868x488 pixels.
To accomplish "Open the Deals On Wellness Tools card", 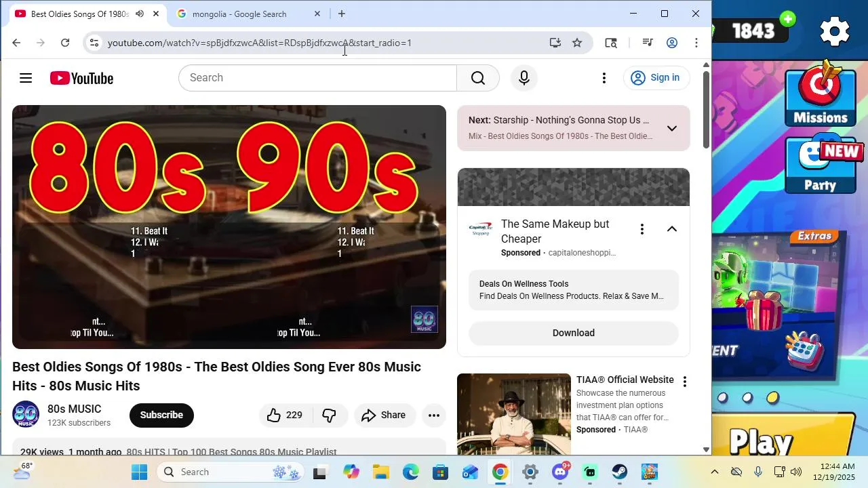I will [574, 290].
